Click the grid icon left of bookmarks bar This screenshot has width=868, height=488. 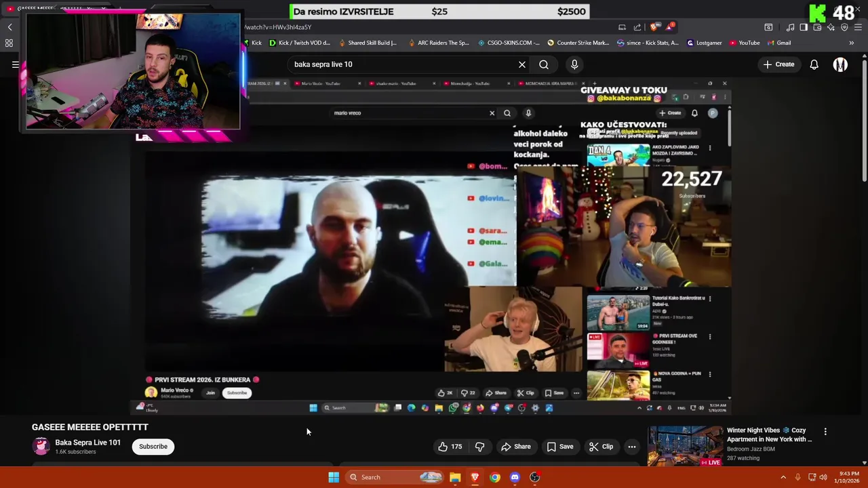point(9,43)
